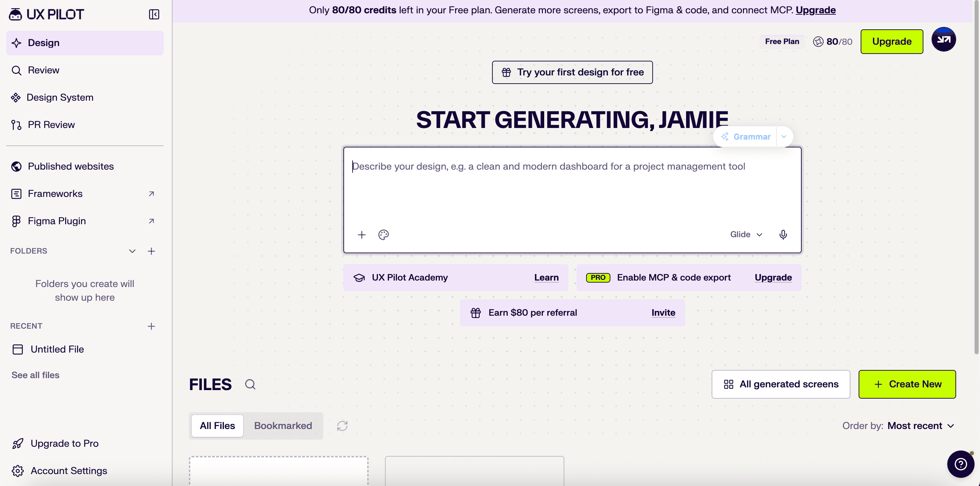Click Upgrade to Pro in sidebar

(x=85, y=443)
